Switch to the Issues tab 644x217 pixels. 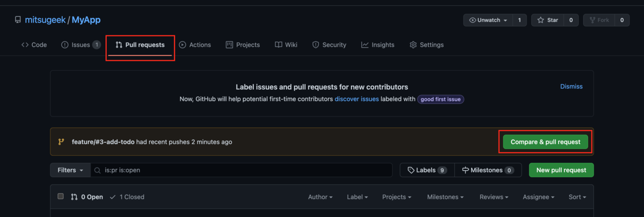[80, 45]
